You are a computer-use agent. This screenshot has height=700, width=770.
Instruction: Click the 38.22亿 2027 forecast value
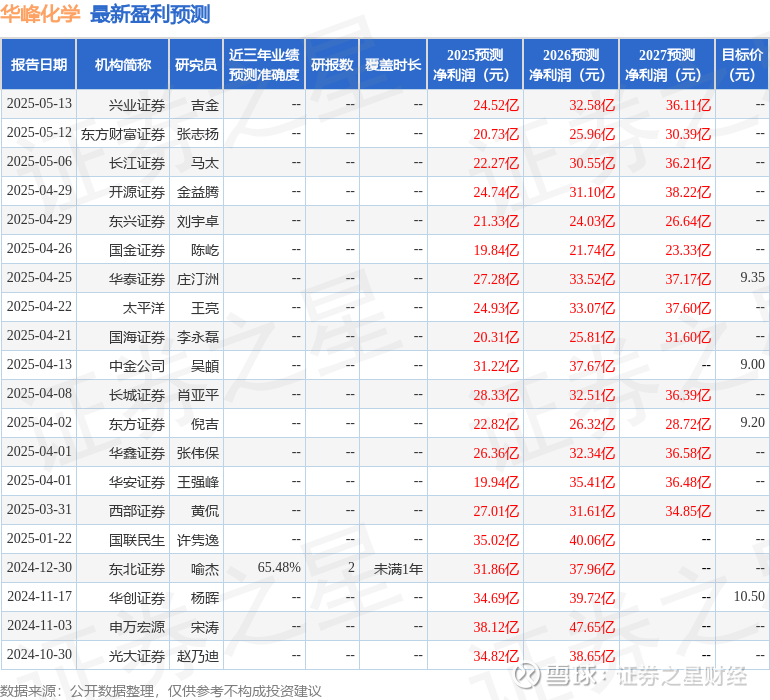(688, 192)
